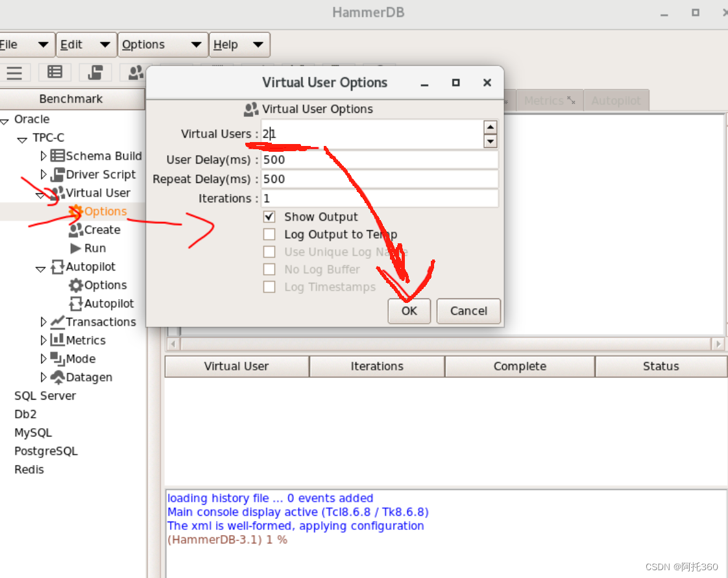Click the Virtual User column header

237,367
